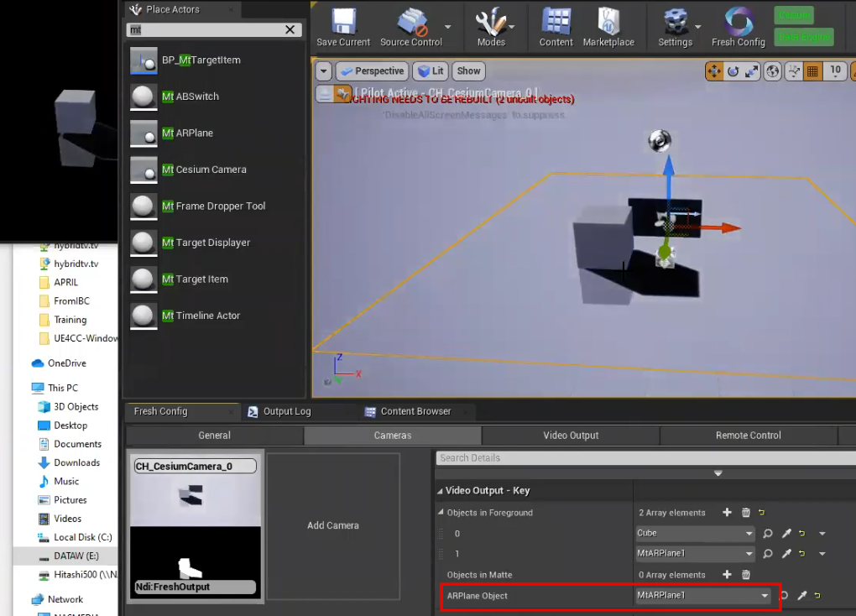
Task: Pick ARPlane Object with eyedropper
Action: pos(801,596)
